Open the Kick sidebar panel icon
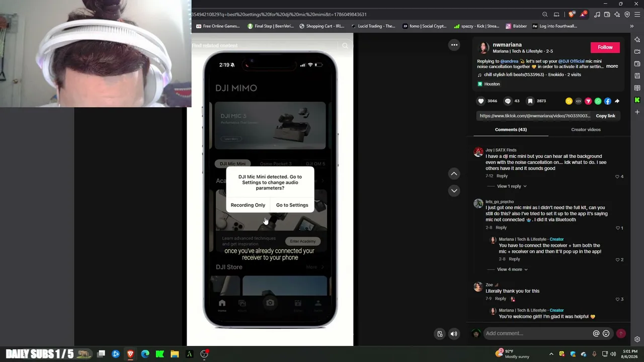This screenshot has width=644, height=362. pyautogui.click(x=637, y=100)
